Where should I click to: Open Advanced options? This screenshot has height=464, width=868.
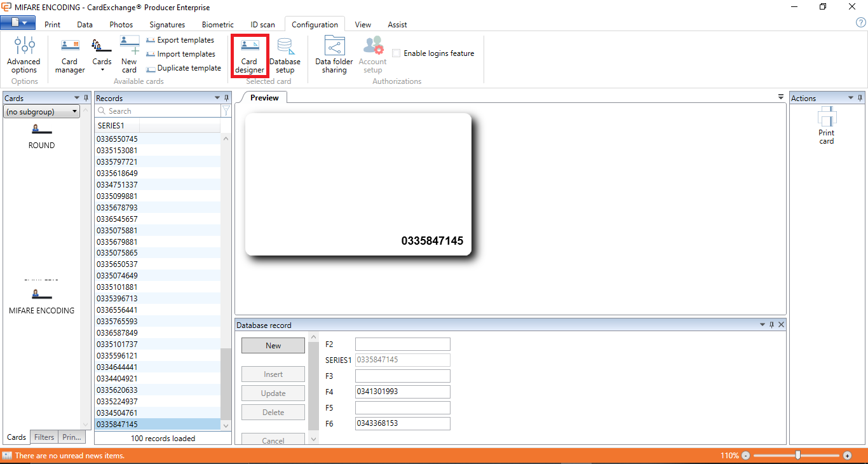click(x=24, y=55)
